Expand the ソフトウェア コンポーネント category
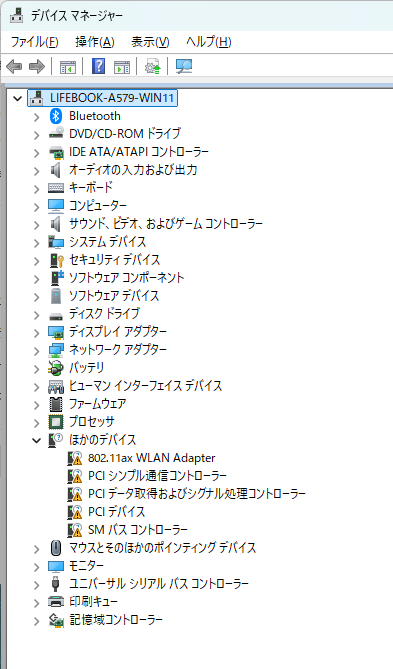393x669 pixels. [37, 279]
